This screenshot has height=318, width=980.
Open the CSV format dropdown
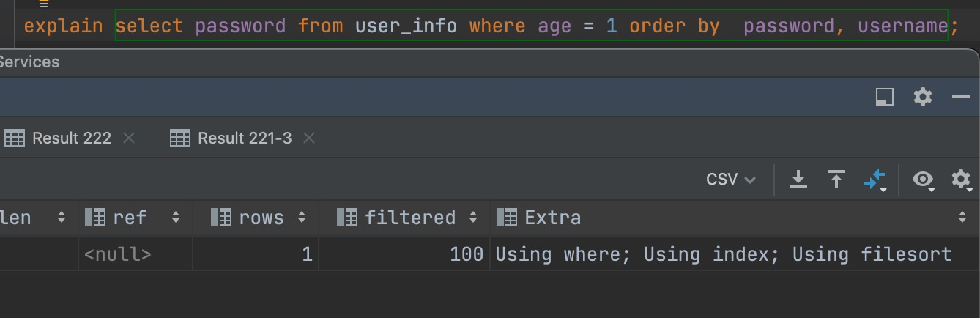(730, 180)
